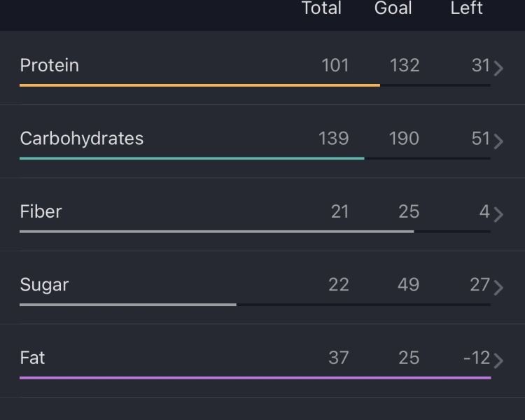
Task: Select the Carbohydrates label
Action: click(81, 139)
